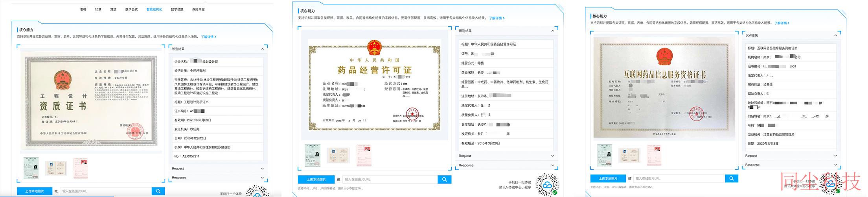Switch to 保险单据 tab
868x197 pixels.
coord(198,9)
